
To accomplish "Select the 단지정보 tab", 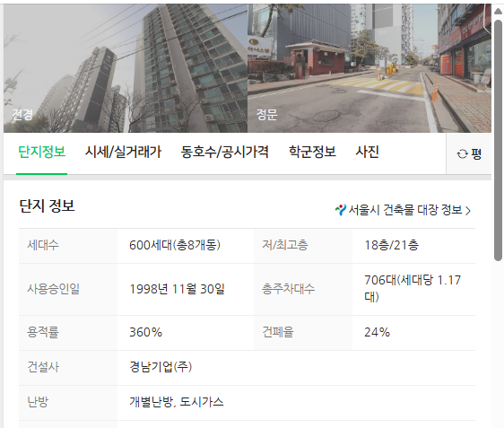I will [x=42, y=153].
